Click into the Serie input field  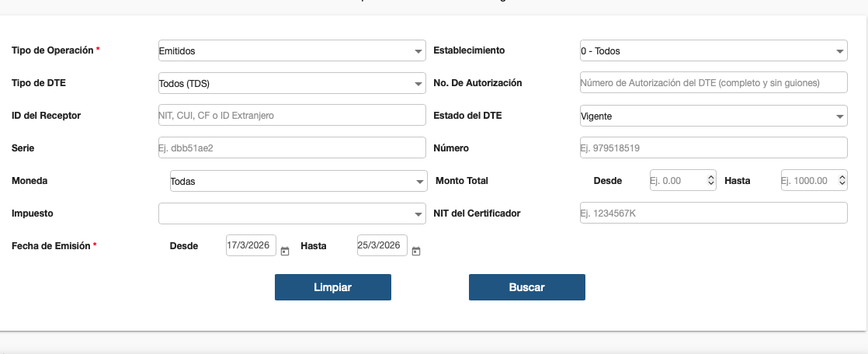[x=292, y=147]
